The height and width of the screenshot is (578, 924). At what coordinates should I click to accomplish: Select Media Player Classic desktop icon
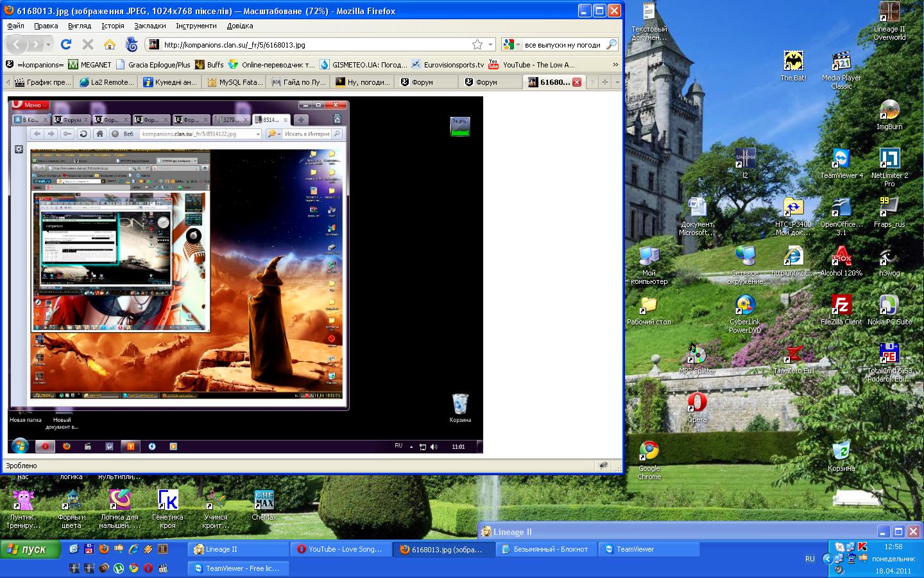pyautogui.click(x=841, y=71)
